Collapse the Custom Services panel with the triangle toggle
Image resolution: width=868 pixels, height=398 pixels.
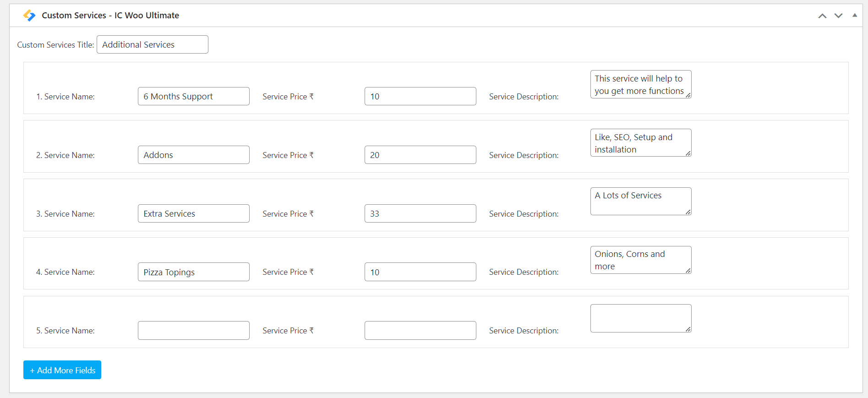pyautogui.click(x=855, y=15)
